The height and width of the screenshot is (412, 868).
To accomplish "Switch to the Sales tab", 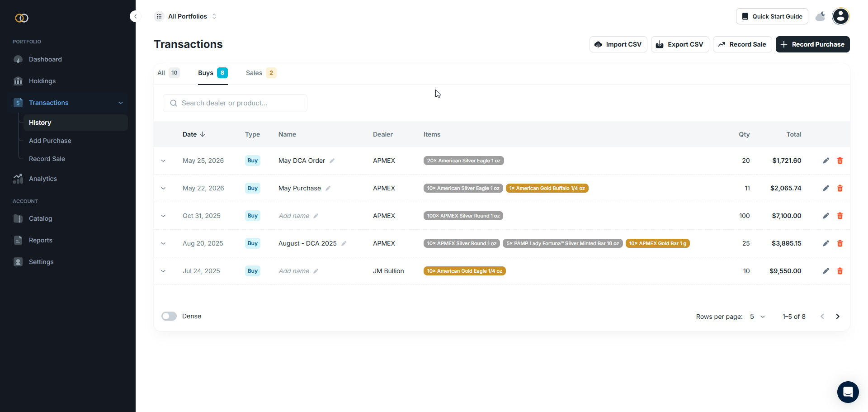I will coord(261,73).
